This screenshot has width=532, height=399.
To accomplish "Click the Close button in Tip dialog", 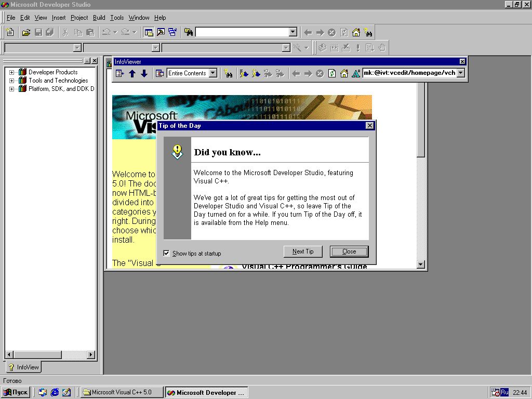I will [349, 251].
